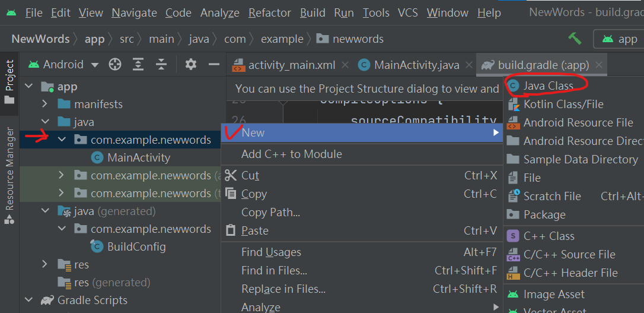Open the Build menu
This screenshot has width=644, height=313.
(x=313, y=12)
